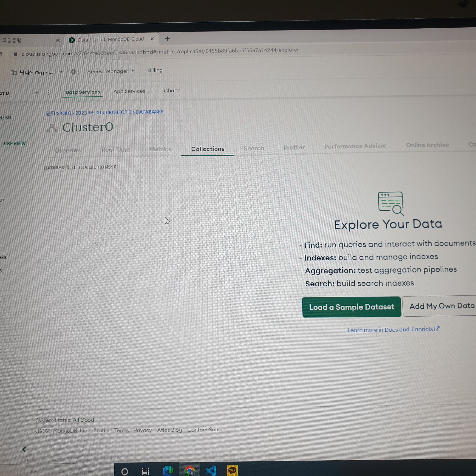The width and height of the screenshot is (476, 476).
Task: Open the Contact Sales footer link
Action: pos(205,429)
